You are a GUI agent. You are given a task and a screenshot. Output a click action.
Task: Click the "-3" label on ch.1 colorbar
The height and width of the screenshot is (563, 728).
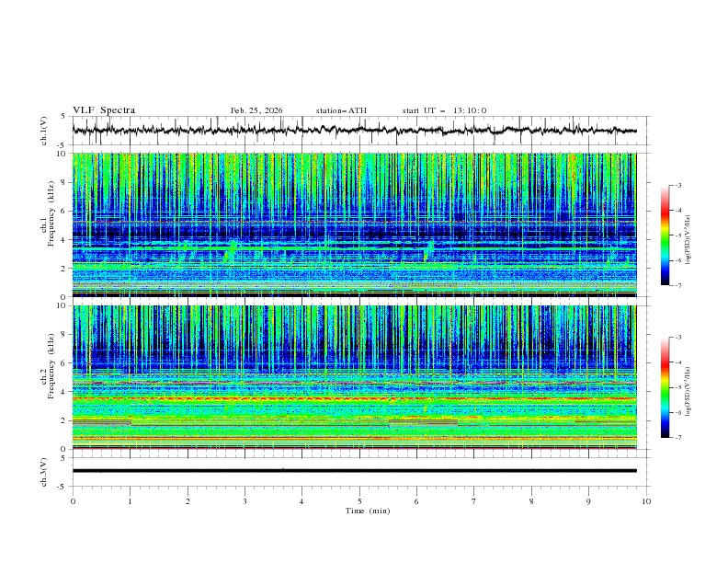(x=677, y=185)
